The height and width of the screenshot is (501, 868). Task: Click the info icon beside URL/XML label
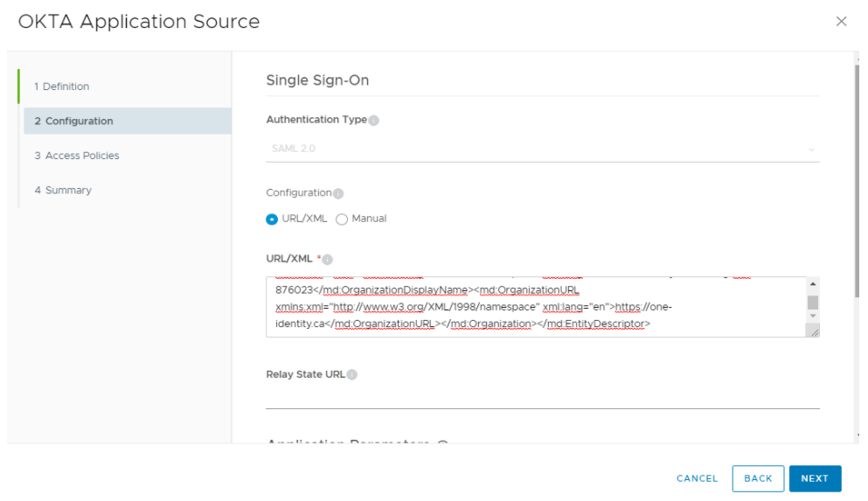pos(328,260)
